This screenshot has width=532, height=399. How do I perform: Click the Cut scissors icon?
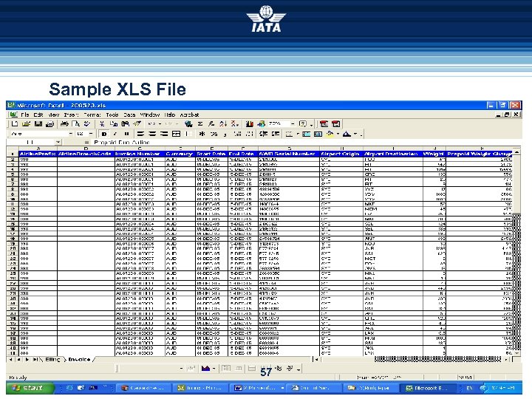click(x=102, y=124)
